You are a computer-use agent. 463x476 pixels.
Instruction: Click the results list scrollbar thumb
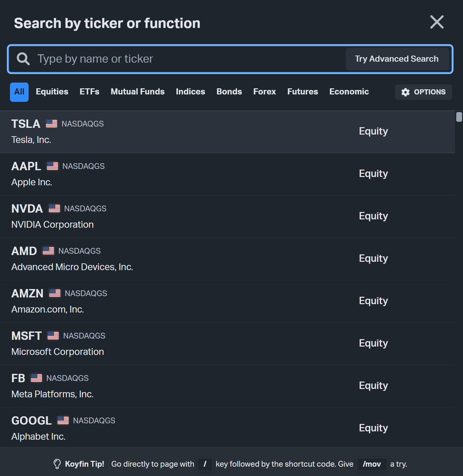point(459,117)
